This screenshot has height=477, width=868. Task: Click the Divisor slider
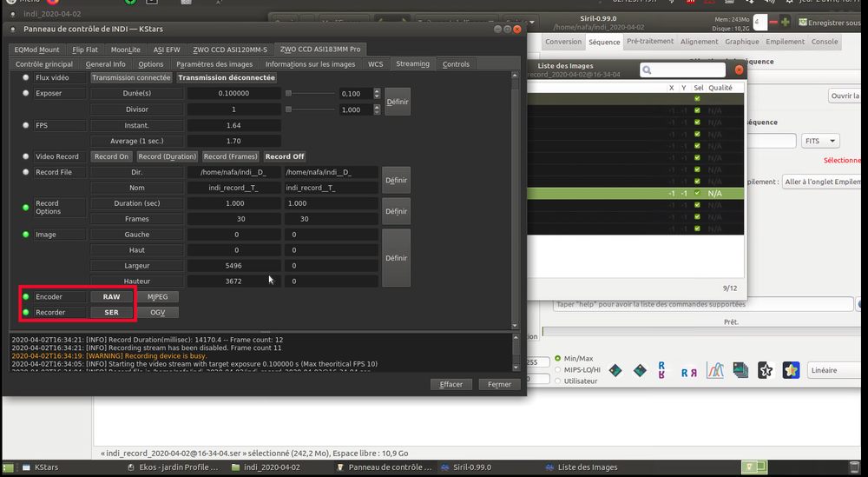pos(310,109)
